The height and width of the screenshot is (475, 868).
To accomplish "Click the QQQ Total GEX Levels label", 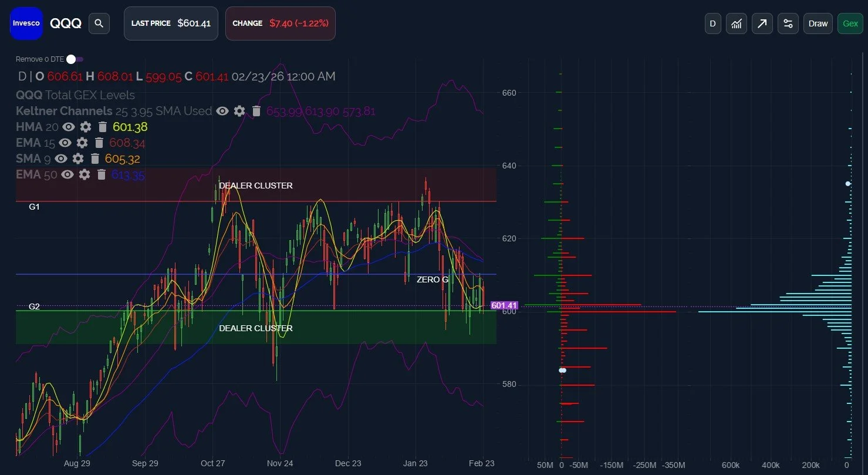I will tap(75, 95).
